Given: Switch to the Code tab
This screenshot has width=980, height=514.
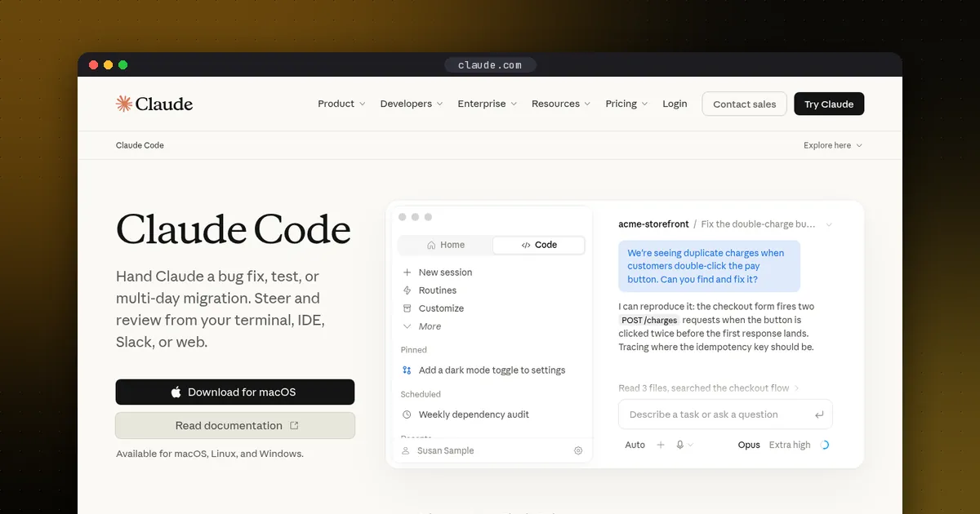Looking at the screenshot, I should [539, 245].
